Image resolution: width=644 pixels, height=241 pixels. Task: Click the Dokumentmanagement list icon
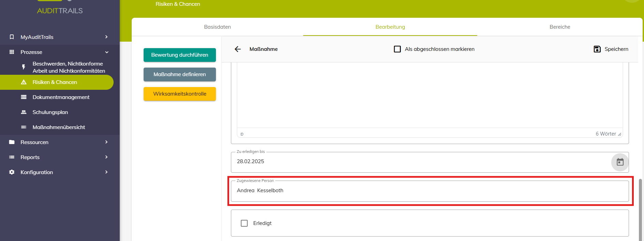(24, 97)
